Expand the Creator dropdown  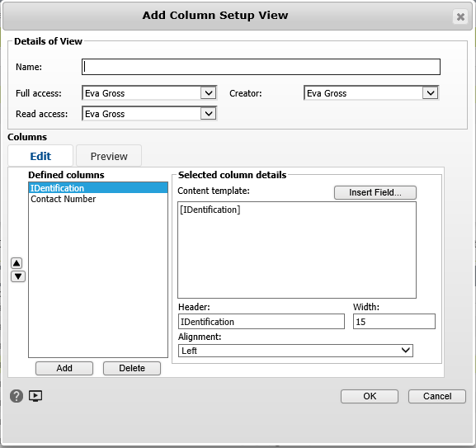click(x=430, y=93)
